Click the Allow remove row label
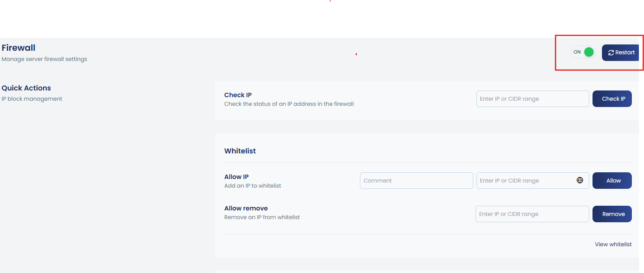644x273 pixels. 246,208
